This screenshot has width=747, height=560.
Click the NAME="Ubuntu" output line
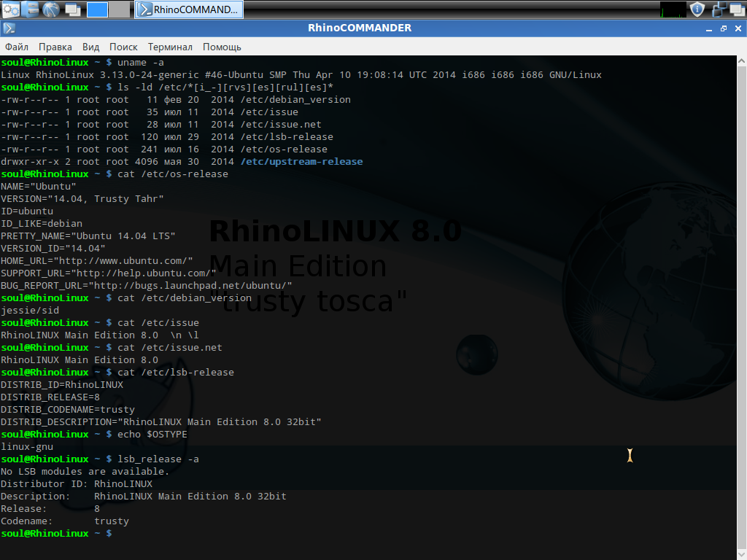click(39, 187)
